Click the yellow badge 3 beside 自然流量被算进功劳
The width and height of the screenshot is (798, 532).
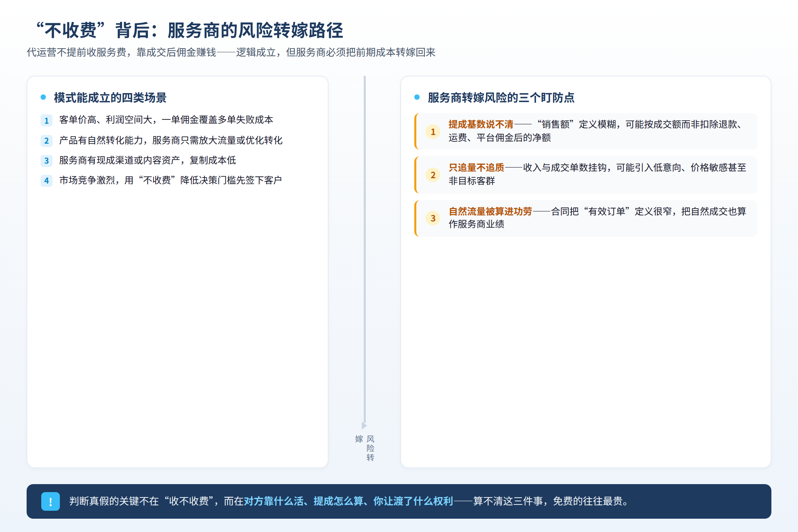click(433, 218)
